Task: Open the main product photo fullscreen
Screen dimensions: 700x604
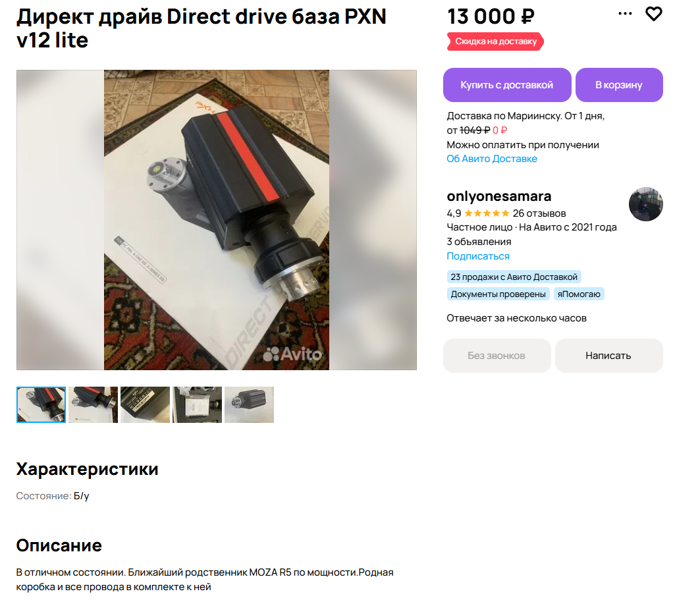Action: (x=217, y=219)
